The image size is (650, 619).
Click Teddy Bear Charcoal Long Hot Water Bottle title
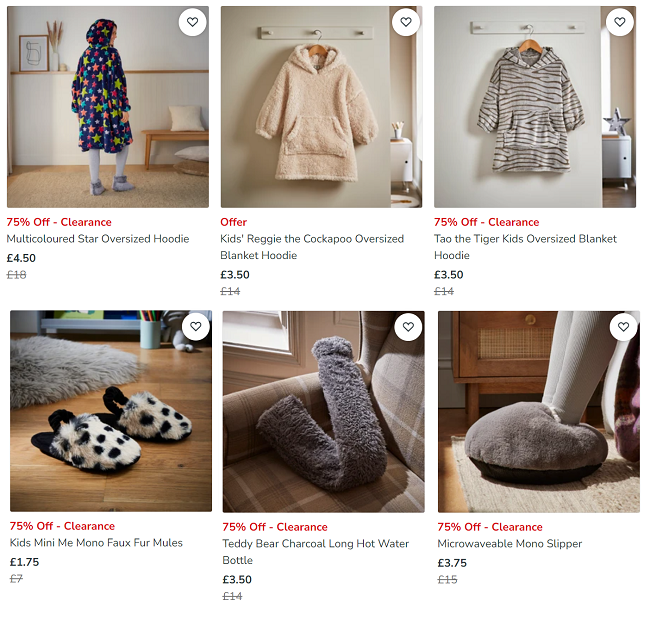316,552
